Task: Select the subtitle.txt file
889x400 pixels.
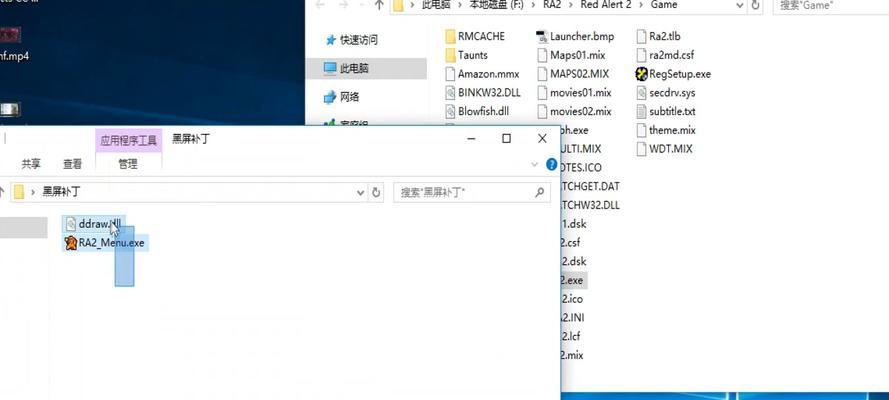Action: [x=666, y=111]
